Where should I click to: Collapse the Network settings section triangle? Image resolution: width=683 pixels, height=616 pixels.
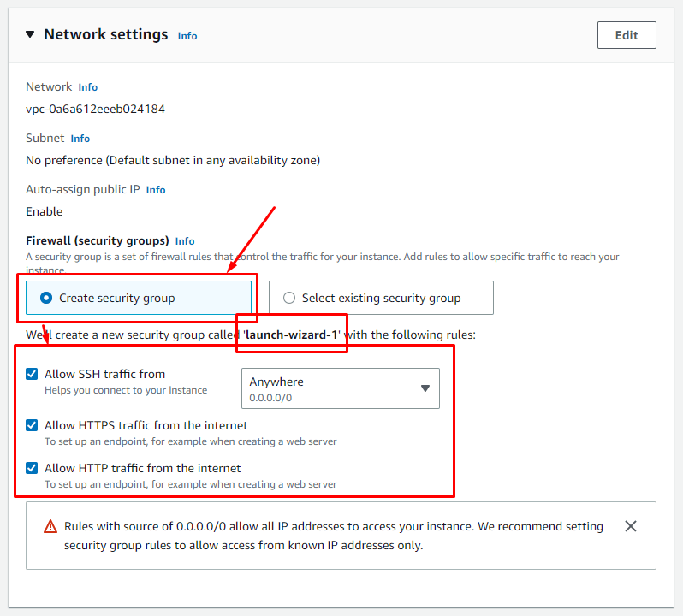30,34
